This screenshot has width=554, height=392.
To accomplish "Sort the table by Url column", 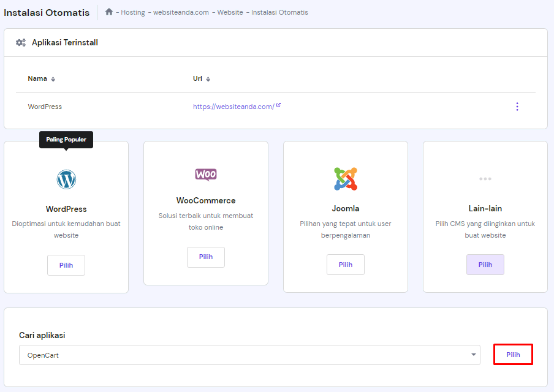I will tap(208, 79).
